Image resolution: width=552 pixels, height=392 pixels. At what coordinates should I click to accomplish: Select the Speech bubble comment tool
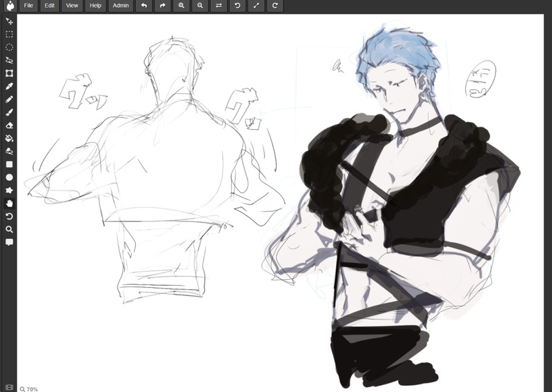click(x=10, y=242)
